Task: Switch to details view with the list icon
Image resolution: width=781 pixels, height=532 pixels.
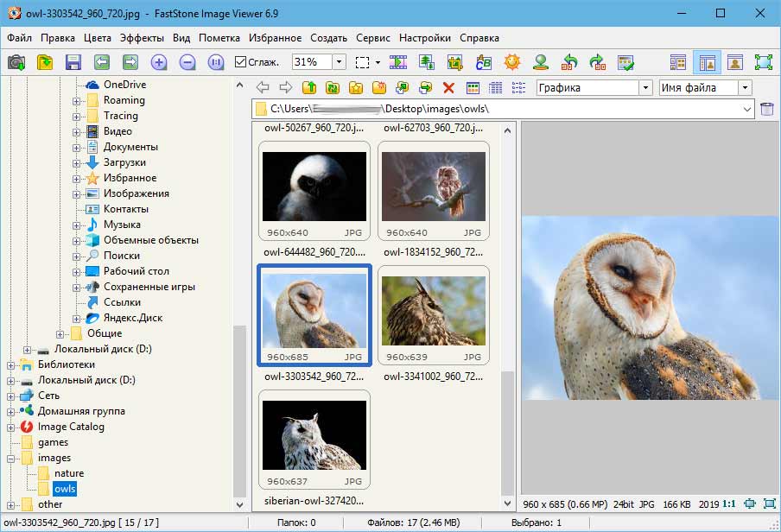Action: click(x=493, y=87)
